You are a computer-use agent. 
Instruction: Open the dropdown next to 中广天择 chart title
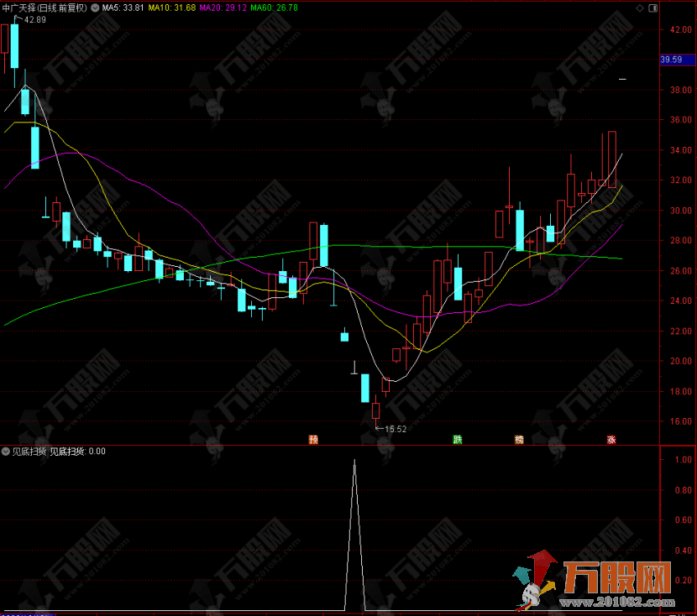[95, 8]
